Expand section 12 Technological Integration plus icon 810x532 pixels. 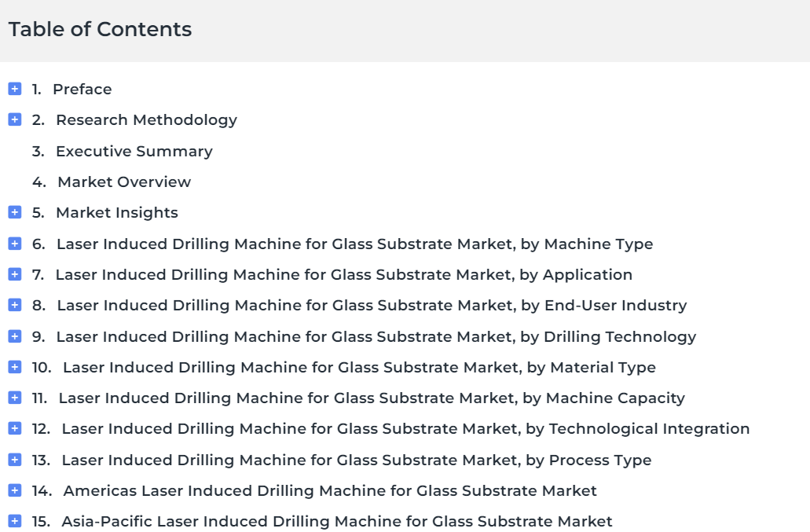coord(15,429)
